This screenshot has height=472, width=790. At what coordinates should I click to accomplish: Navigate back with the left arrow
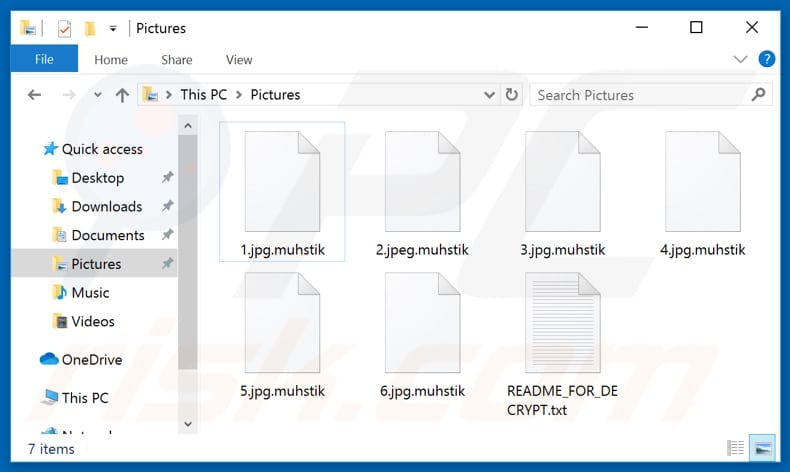tap(34, 95)
